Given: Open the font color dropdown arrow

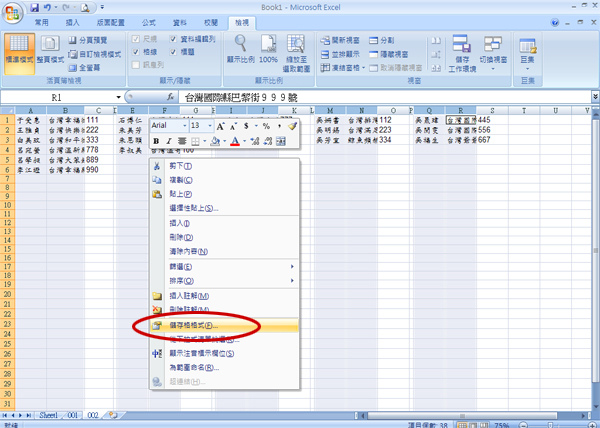Looking at the screenshot, I should (244, 141).
